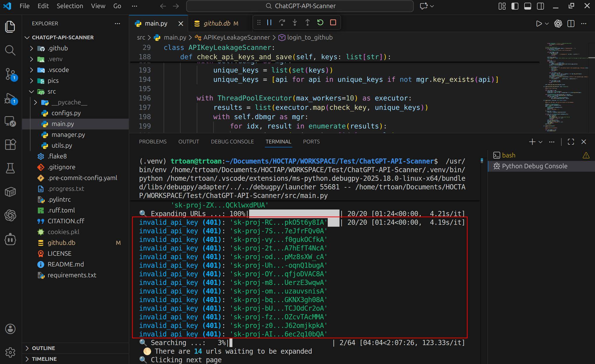Toggle the secondary side bar layout button
595x364 pixels.
(540, 6)
